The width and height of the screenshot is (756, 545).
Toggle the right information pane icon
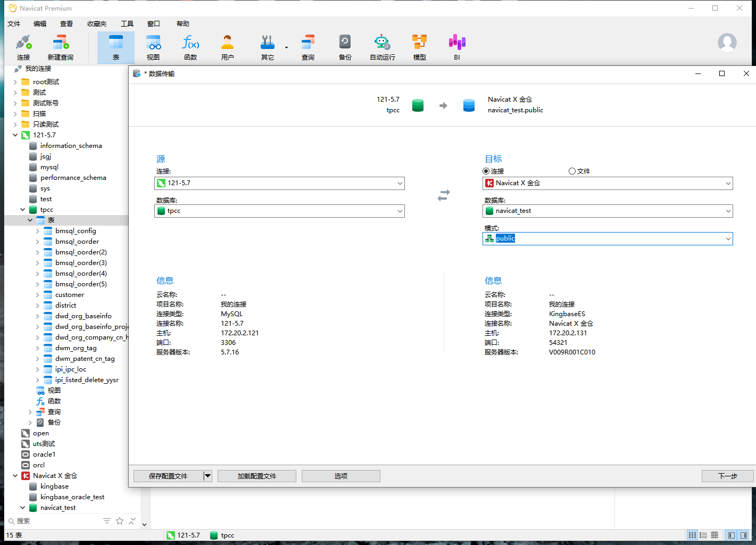[744, 535]
